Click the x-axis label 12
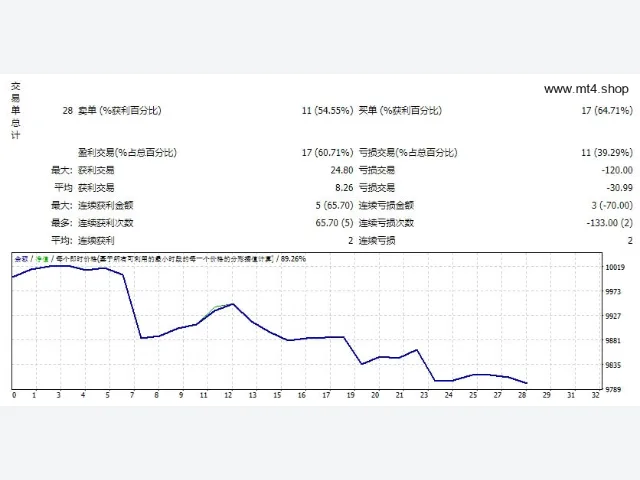 (228, 395)
